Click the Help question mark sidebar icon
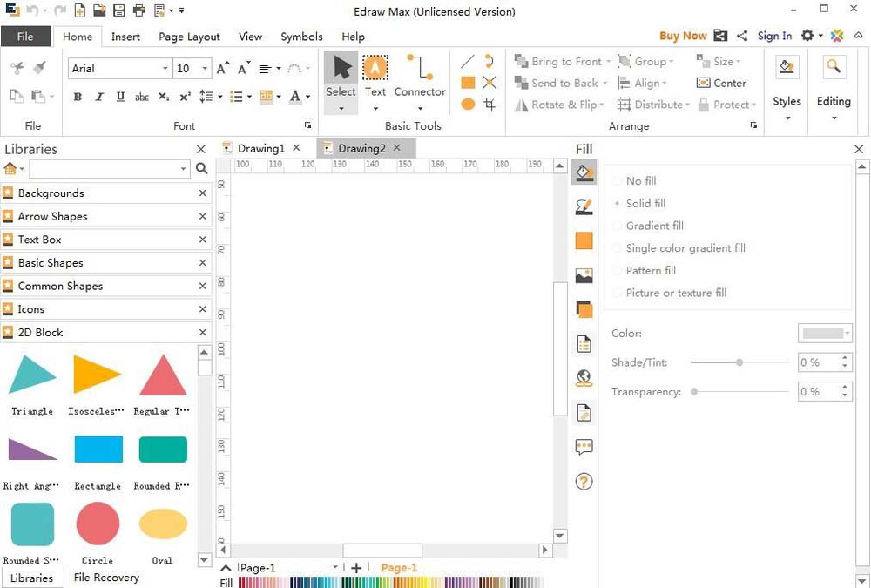Viewport: 871px width, 588px height. [584, 481]
